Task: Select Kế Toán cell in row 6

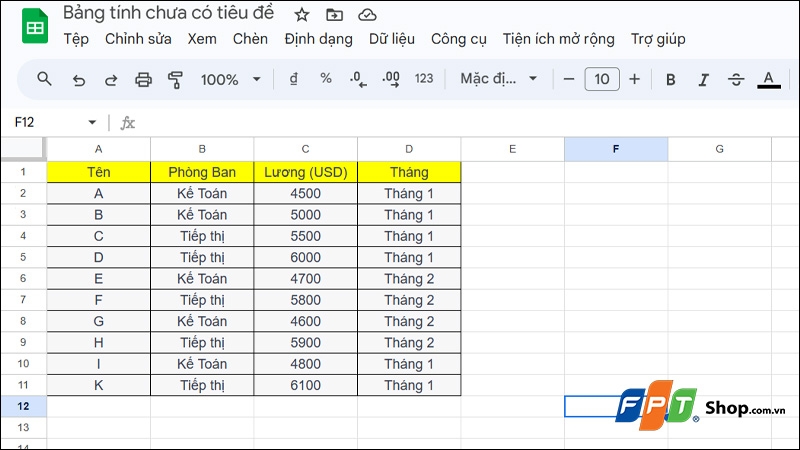Action: [x=202, y=279]
